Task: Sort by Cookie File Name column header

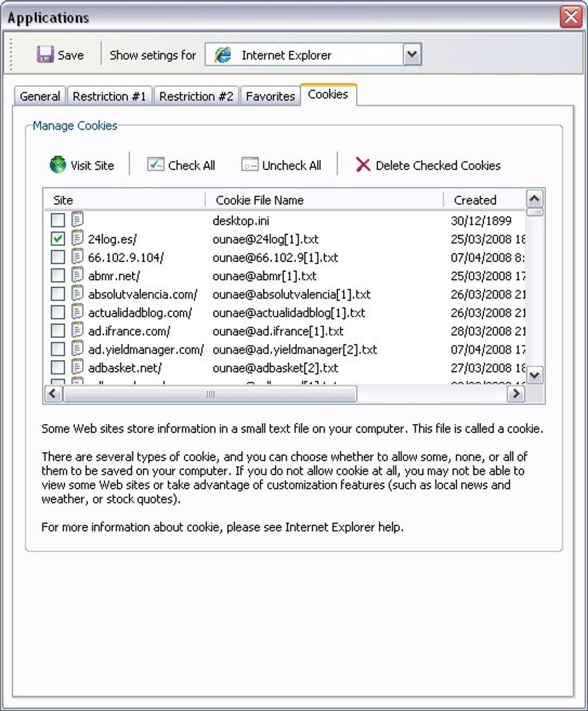Action: tap(325, 200)
